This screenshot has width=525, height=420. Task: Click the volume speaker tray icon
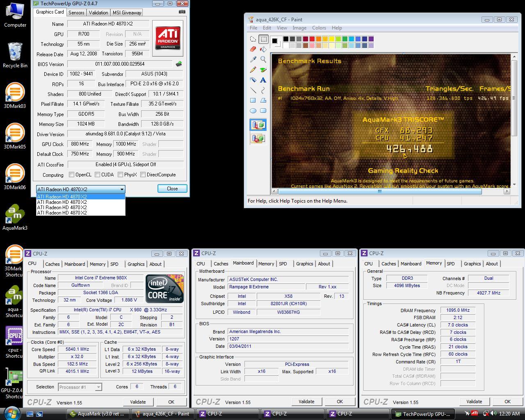pyautogui.click(x=493, y=413)
